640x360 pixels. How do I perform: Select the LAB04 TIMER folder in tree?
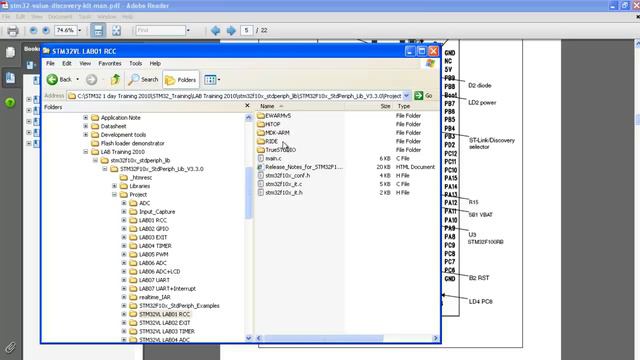point(151,246)
